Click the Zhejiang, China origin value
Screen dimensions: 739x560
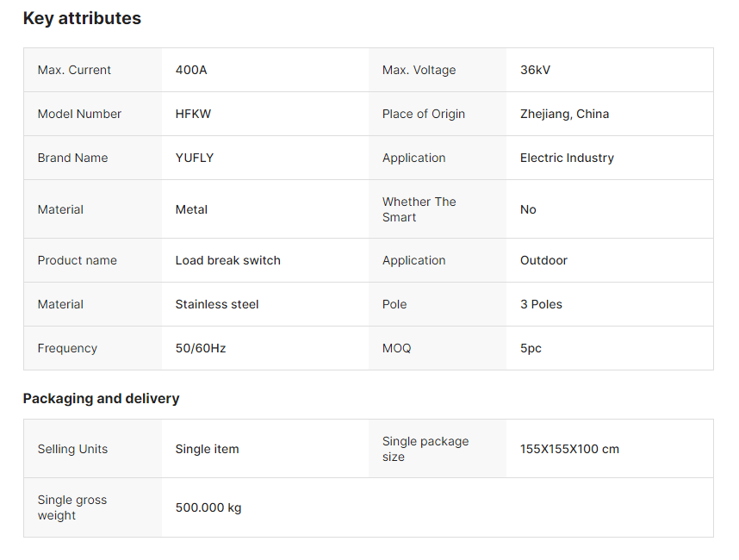(x=564, y=114)
